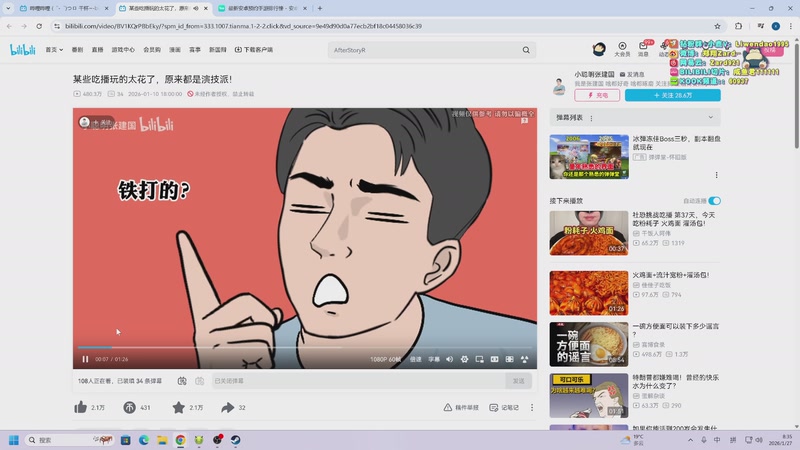The height and width of the screenshot is (450, 800).
Task: Open thumbnail of 一碗方便面的谣言 video
Action: click(589, 344)
